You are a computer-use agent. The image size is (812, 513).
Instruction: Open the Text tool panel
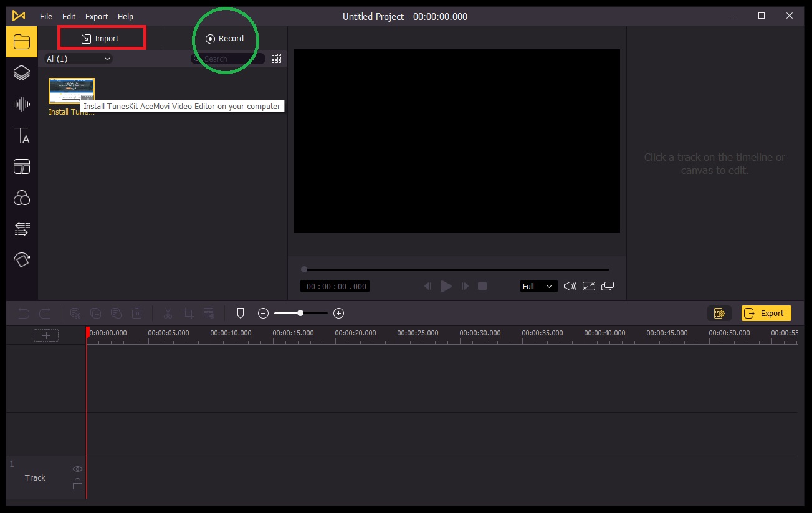coord(22,136)
